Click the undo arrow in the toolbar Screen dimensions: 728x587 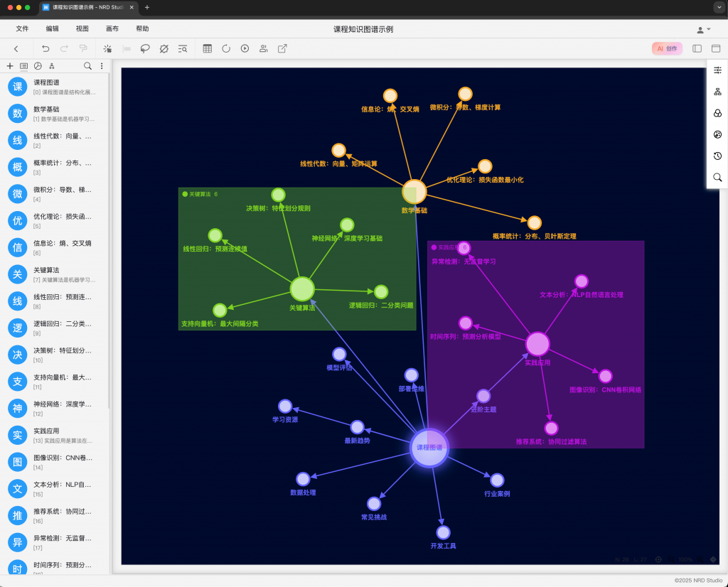click(45, 48)
